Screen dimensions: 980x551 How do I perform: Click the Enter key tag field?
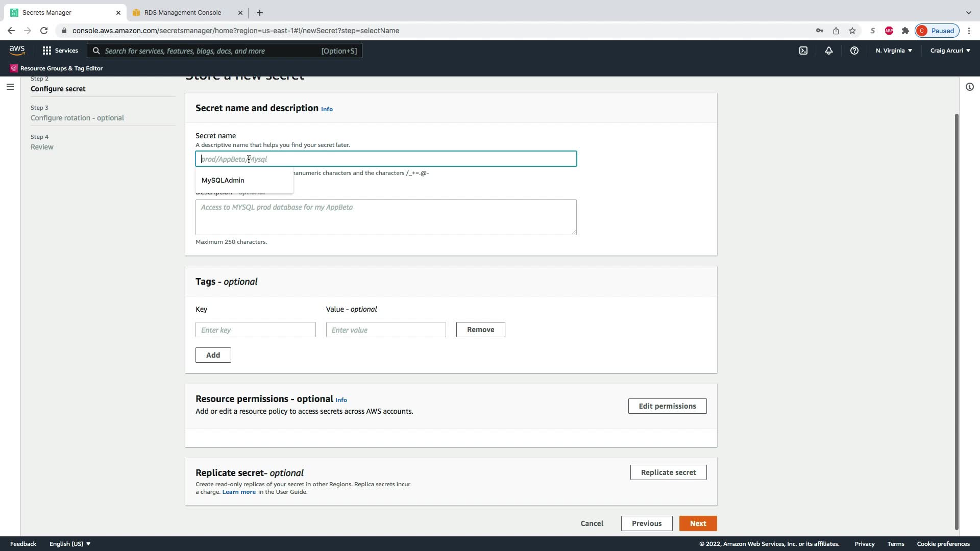255,330
